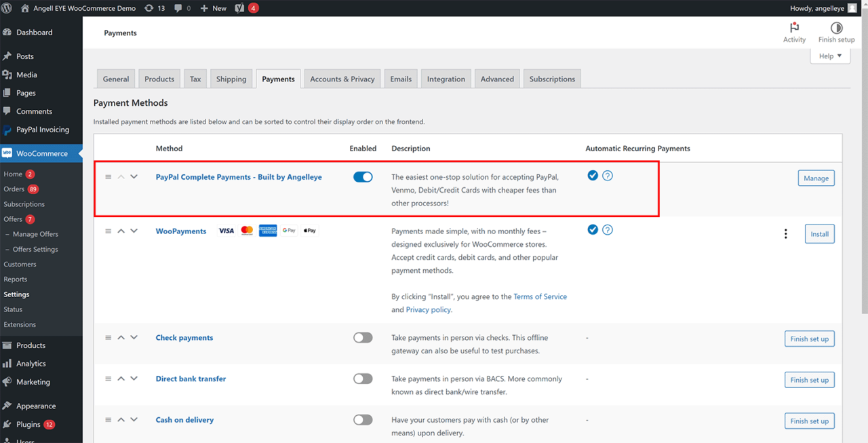Open the Help dropdown
This screenshot has width=868, height=443.
click(x=830, y=55)
